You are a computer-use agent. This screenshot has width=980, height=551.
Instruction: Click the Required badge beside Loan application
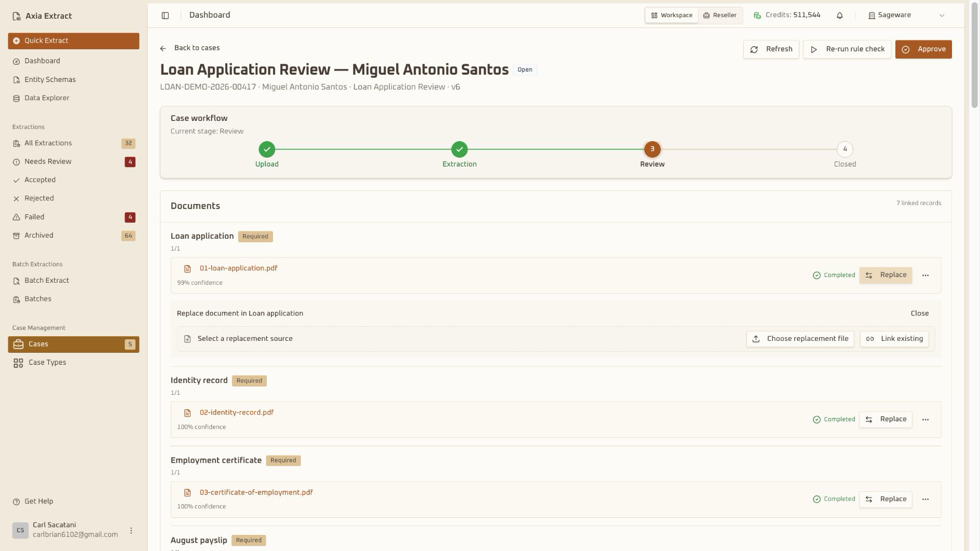pos(255,237)
